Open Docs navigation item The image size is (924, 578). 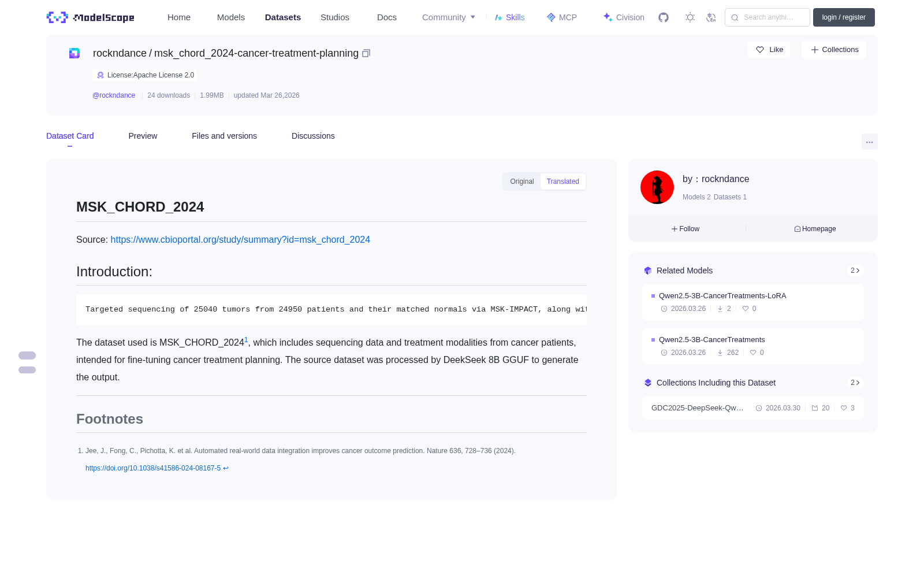click(387, 17)
